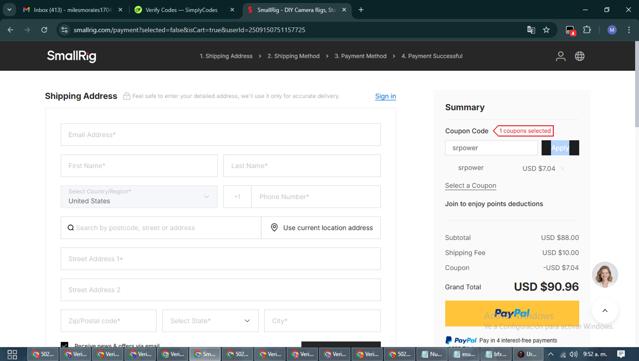The image size is (639, 361).
Task: Open the Select Country/Region dropdown
Action: (x=139, y=196)
